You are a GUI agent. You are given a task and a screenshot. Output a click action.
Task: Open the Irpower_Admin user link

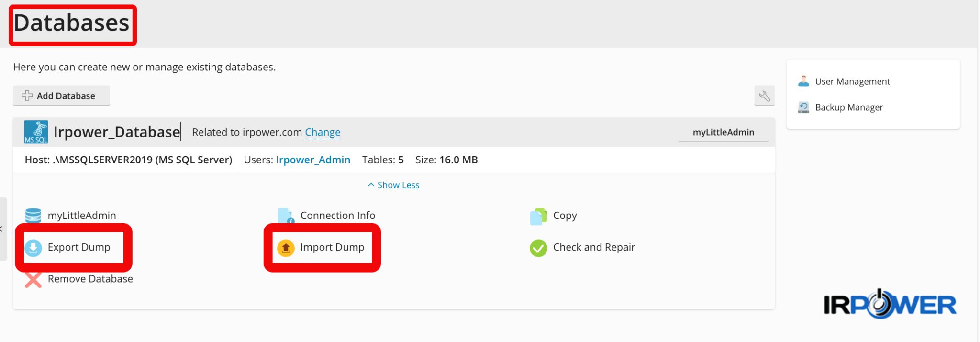pyautogui.click(x=313, y=160)
